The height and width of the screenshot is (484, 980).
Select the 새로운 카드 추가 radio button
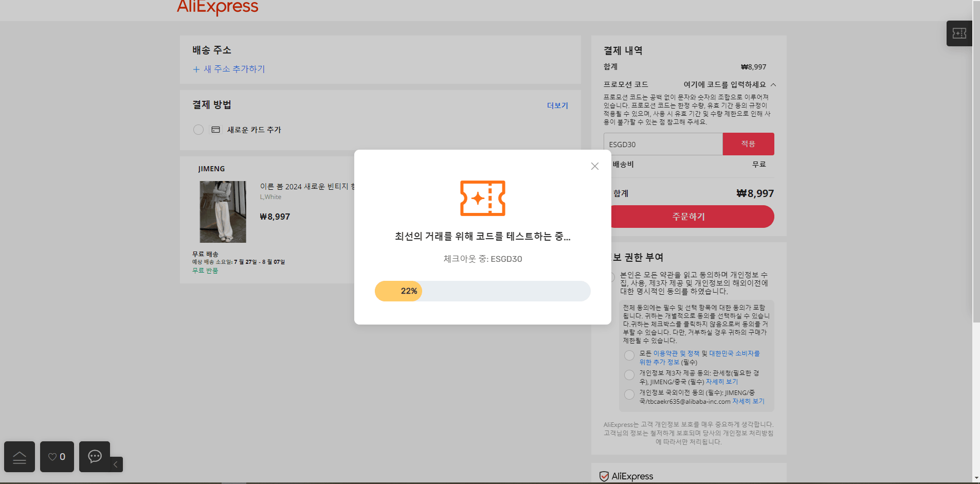pos(198,130)
